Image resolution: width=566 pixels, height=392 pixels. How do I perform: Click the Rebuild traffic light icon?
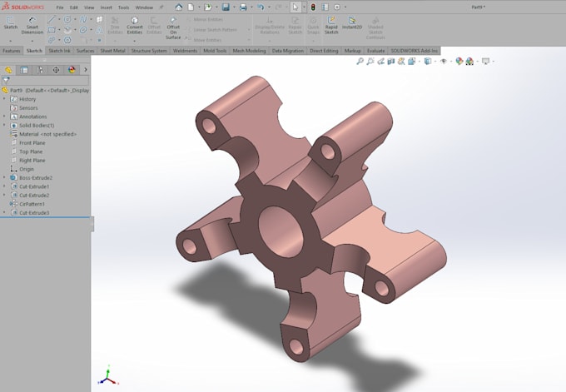[x=313, y=7]
